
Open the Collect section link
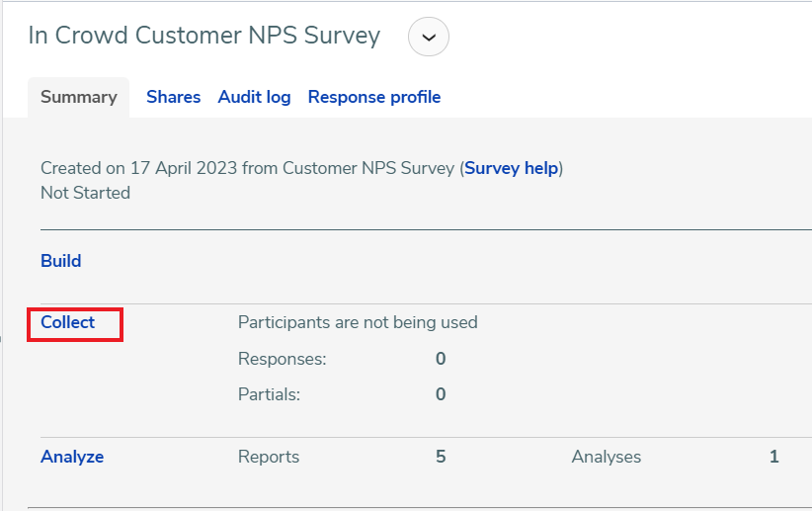(68, 322)
